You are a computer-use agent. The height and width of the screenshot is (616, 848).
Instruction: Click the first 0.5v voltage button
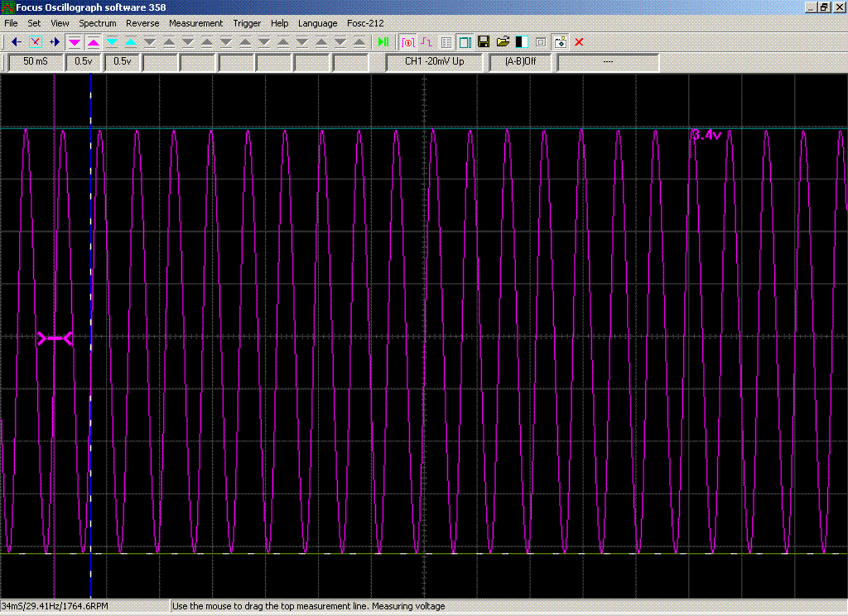(x=84, y=61)
